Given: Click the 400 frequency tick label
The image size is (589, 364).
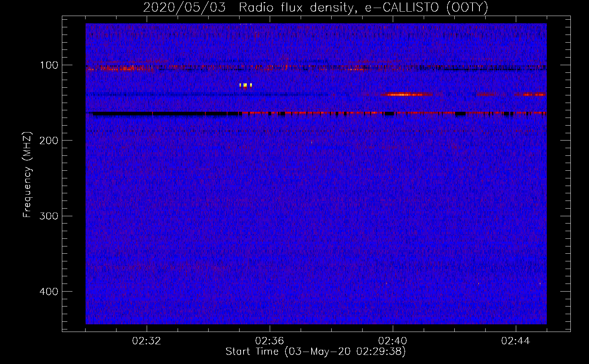Looking at the screenshot, I should coord(49,292).
